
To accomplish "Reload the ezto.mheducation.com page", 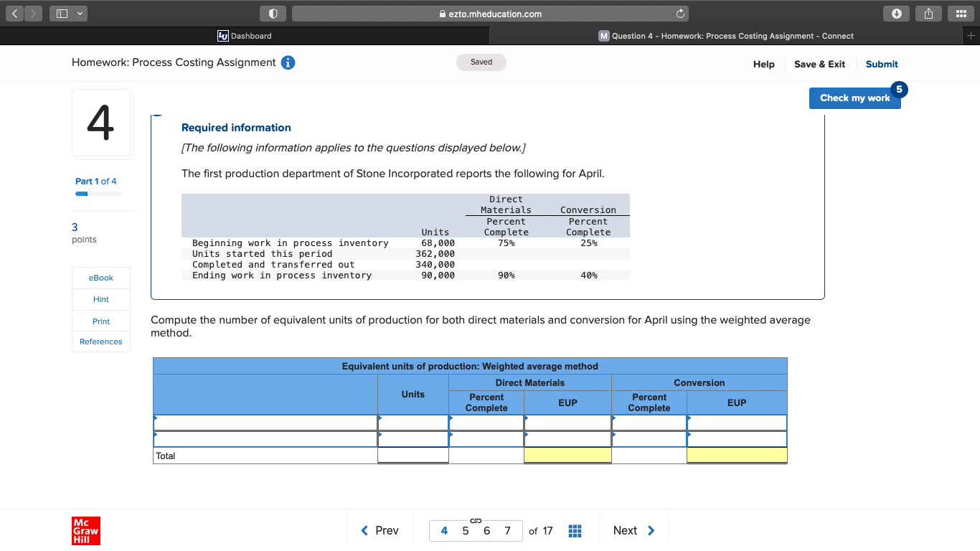I will pyautogui.click(x=679, y=13).
